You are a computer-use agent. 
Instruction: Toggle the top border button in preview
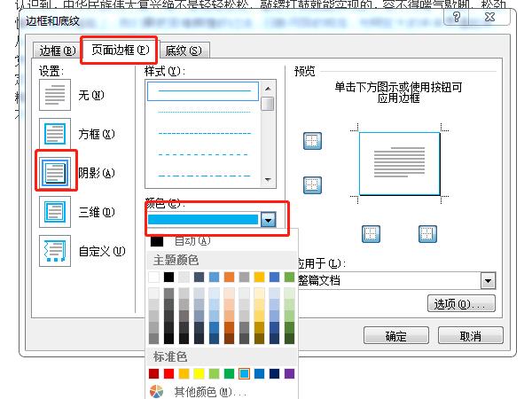312,141
